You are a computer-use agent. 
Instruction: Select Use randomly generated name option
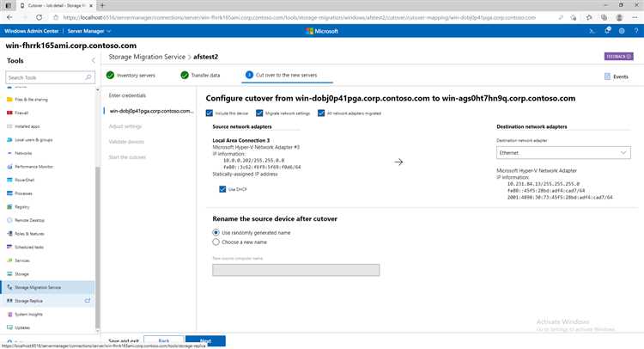[216, 233]
